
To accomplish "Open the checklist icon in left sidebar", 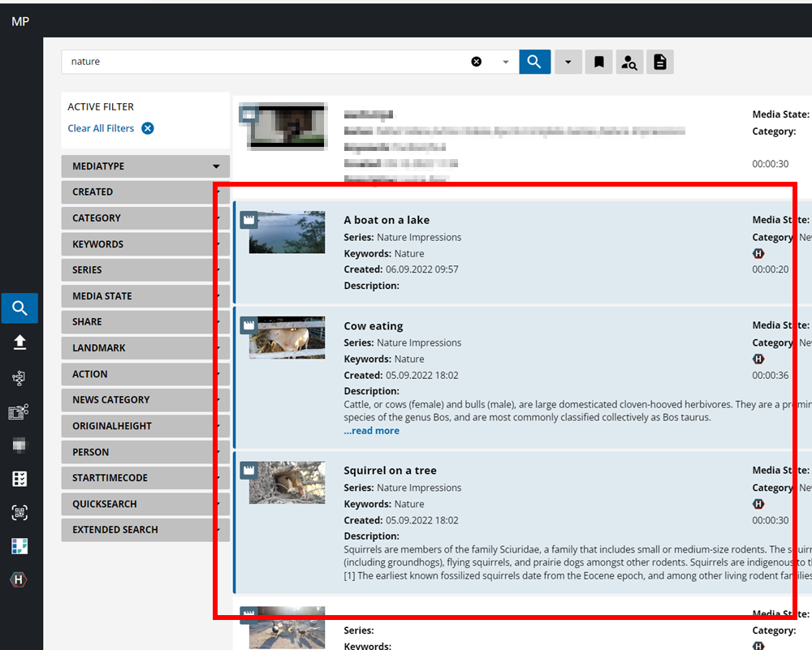I will (20, 479).
